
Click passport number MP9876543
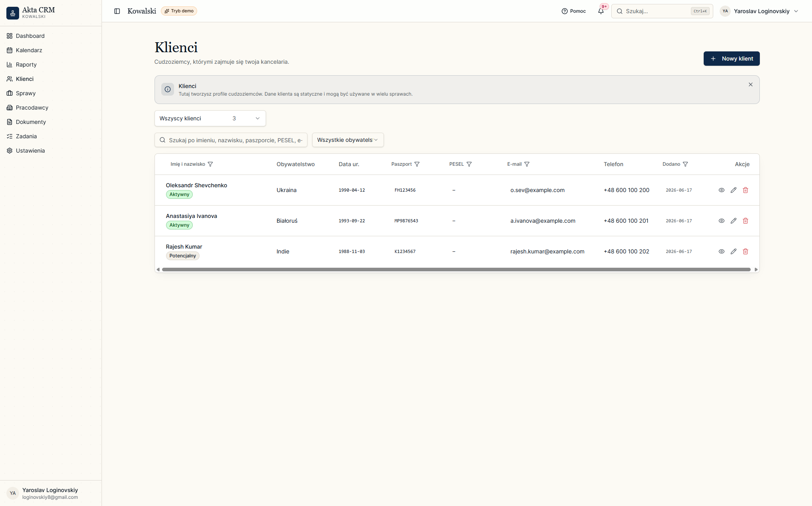[406, 221]
